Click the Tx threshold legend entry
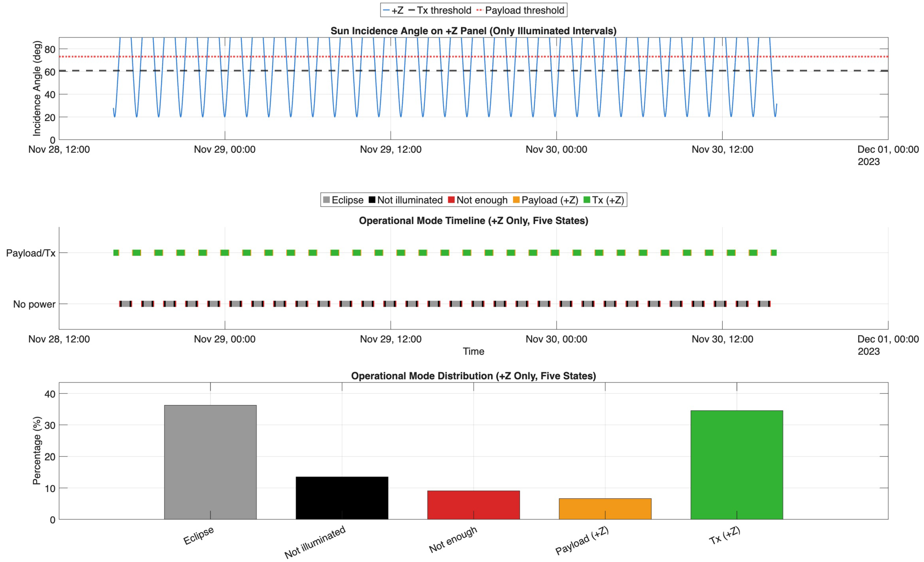 pos(440,10)
